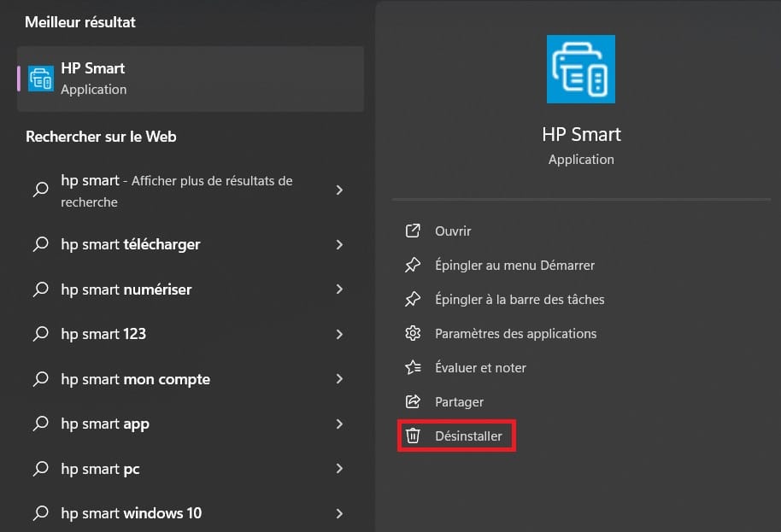Image resolution: width=781 pixels, height=532 pixels.
Task: Search the web for 'hp smart app'
Action: point(105,424)
